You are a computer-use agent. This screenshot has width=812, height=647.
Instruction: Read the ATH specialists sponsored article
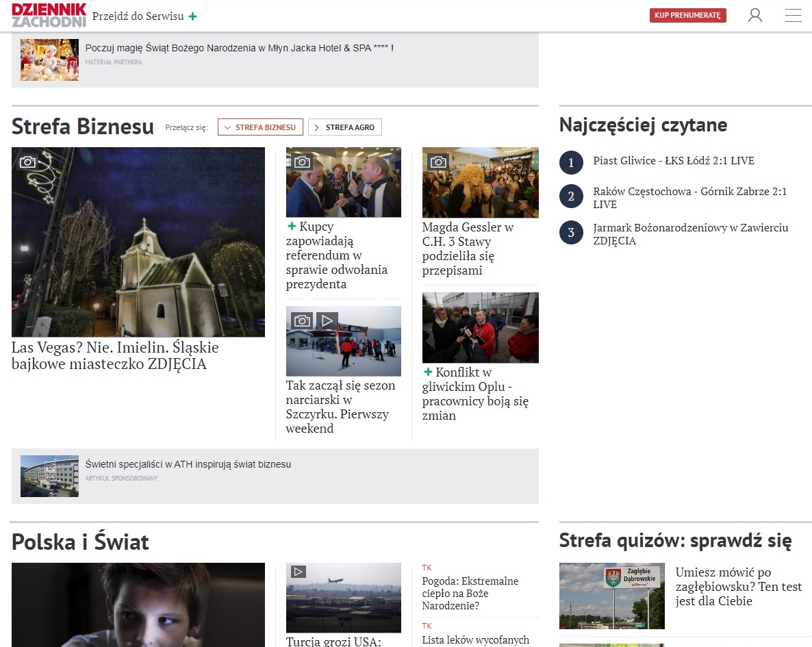click(x=188, y=464)
